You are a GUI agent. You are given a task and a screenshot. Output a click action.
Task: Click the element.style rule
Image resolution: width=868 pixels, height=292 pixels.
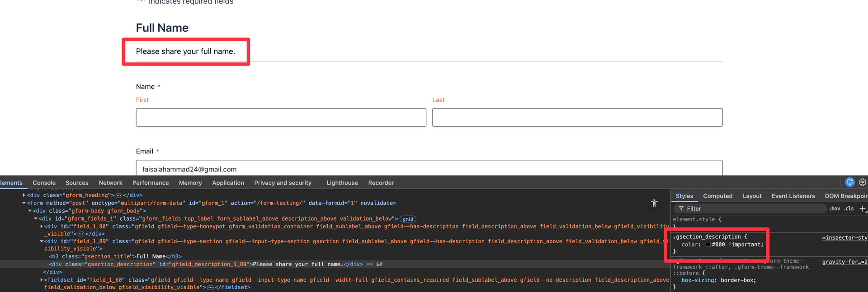point(697,219)
